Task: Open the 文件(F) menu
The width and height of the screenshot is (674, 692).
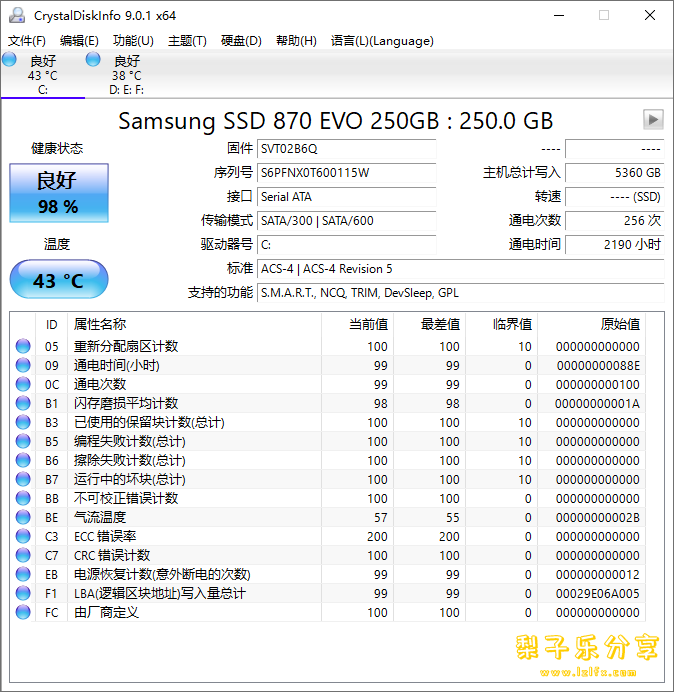Action: pyautogui.click(x=26, y=41)
